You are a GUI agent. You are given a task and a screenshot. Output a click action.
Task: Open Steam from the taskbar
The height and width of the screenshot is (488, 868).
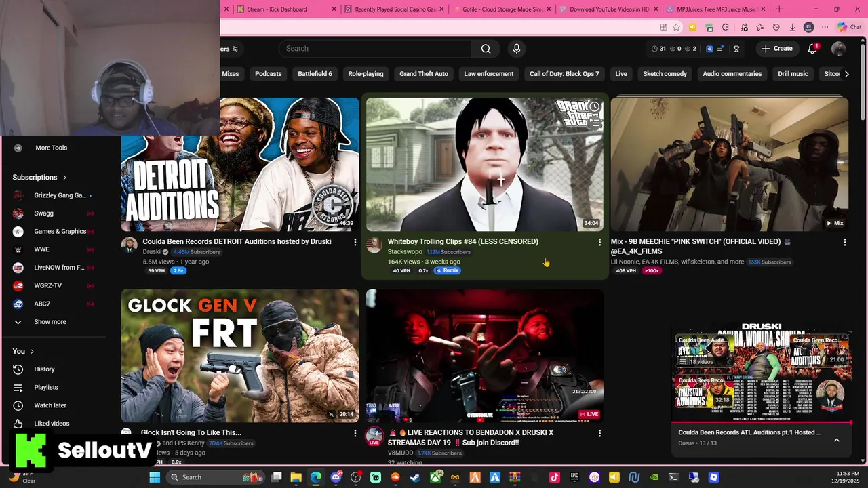(415, 477)
